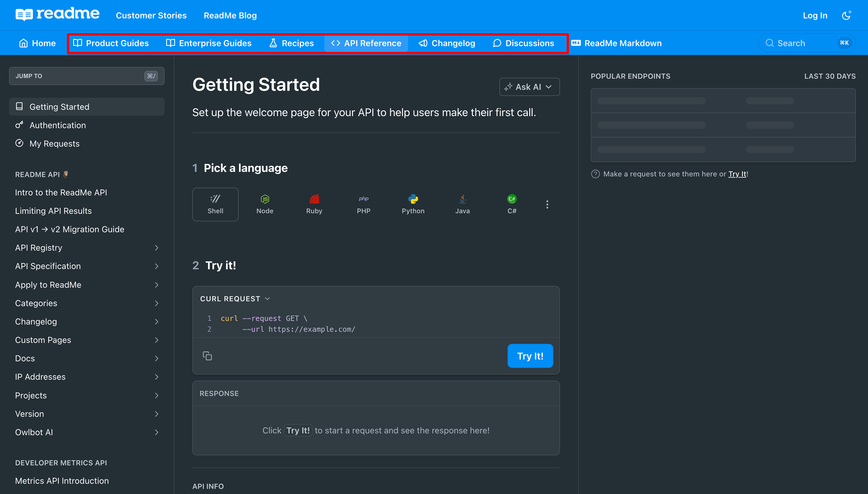Open the Recipes tab
The height and width of the screenshot is (494, 868).
[292, 43]
